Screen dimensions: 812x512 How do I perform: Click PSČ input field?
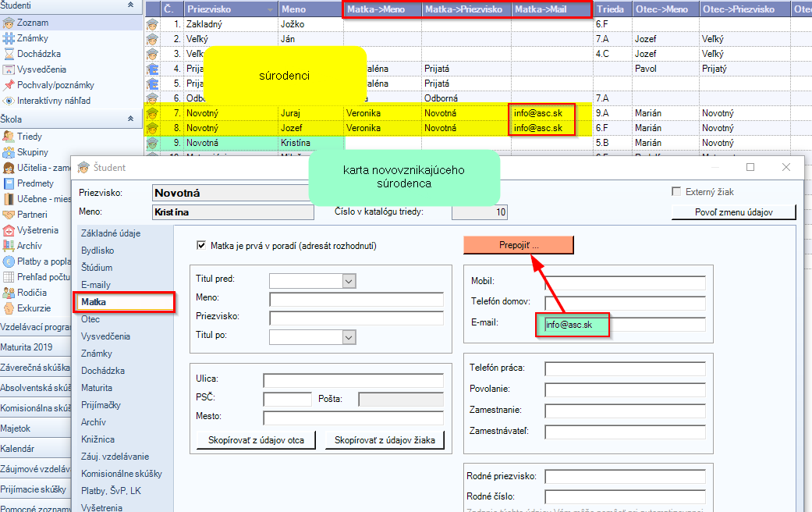(x=287, y=399)
